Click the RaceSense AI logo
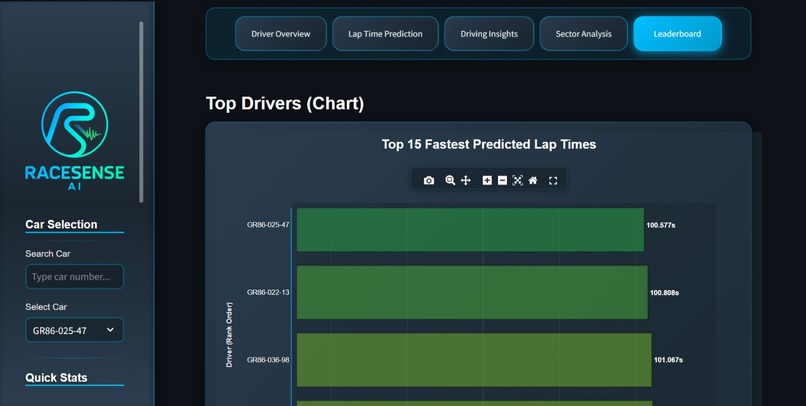This screenshot has width=806, height=406. [x=75, y=141]
